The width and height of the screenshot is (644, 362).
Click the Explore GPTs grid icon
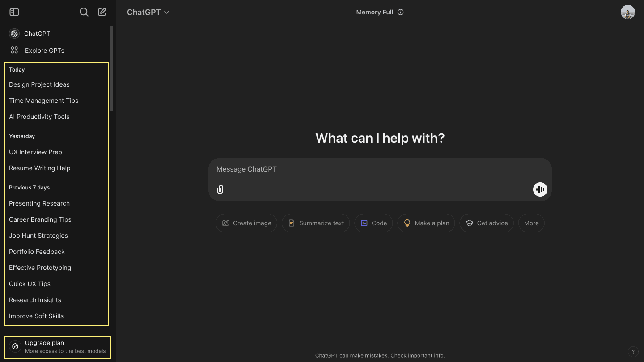(x=14, y=50)
